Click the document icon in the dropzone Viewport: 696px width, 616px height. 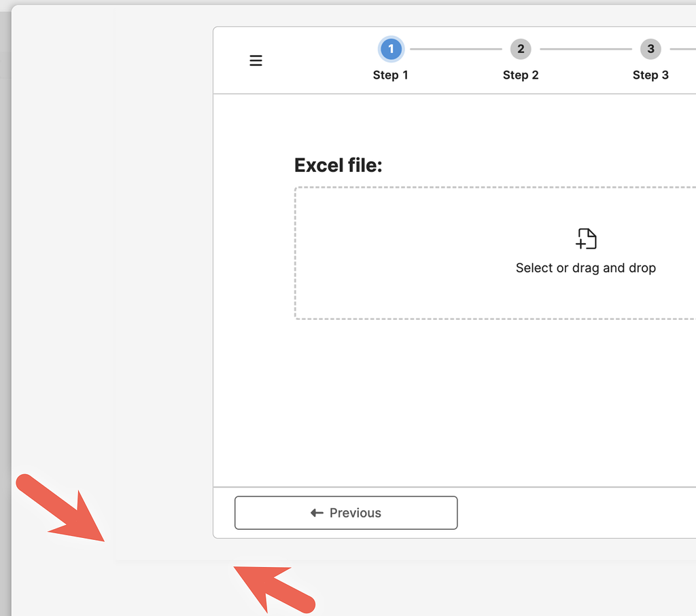pyautogui.click(x=586, y=238)
